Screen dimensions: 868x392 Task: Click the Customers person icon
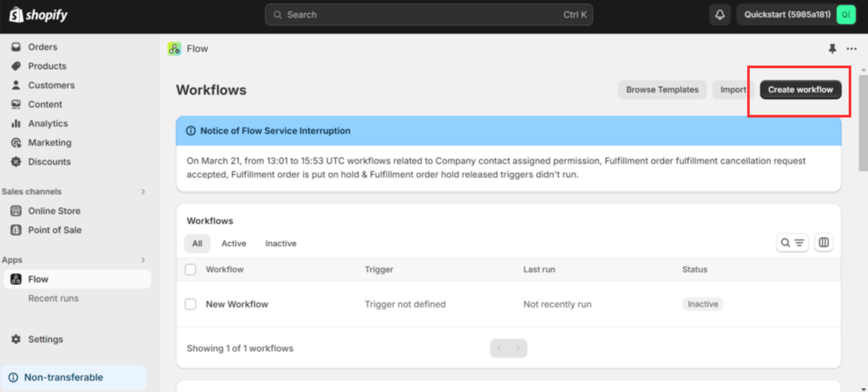(16, 85)
